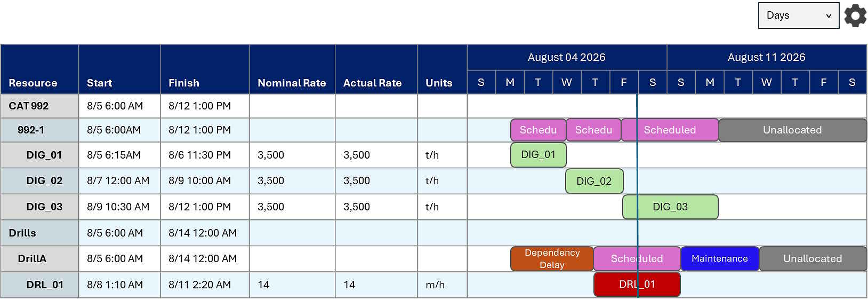Click the Unallocated bar in DrillA row
The image size is (868, 299).
coord(812,259)
